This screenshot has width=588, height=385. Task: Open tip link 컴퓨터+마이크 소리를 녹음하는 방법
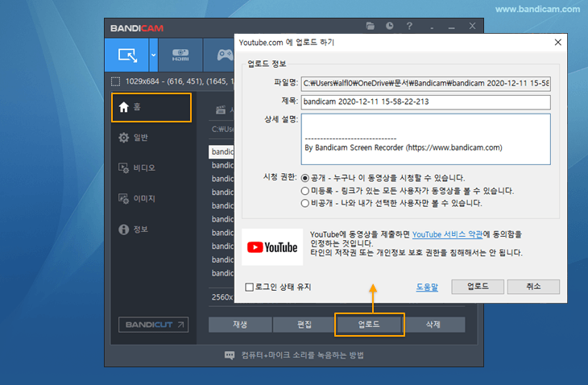coord(302,355)
